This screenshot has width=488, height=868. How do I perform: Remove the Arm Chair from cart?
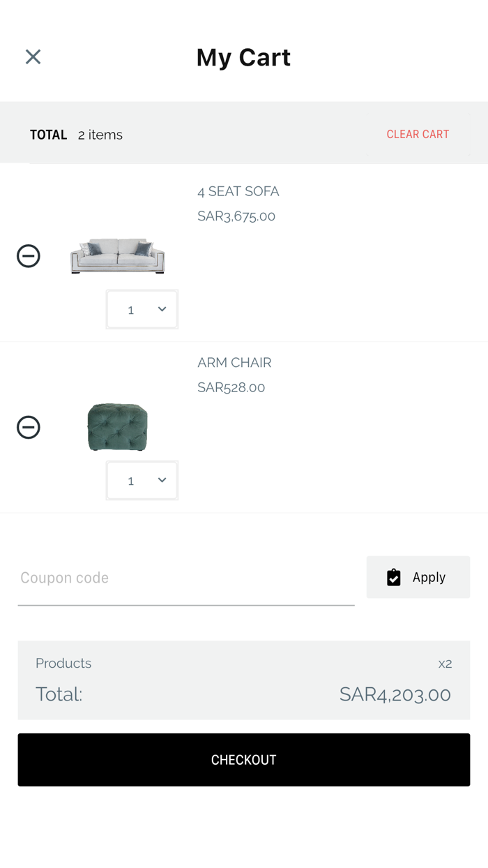(29, 427)
